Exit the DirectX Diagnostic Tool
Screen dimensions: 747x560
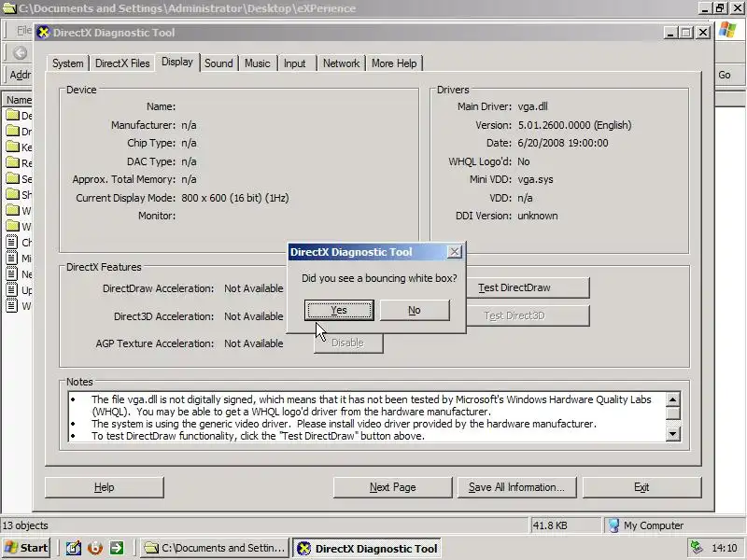641,487
